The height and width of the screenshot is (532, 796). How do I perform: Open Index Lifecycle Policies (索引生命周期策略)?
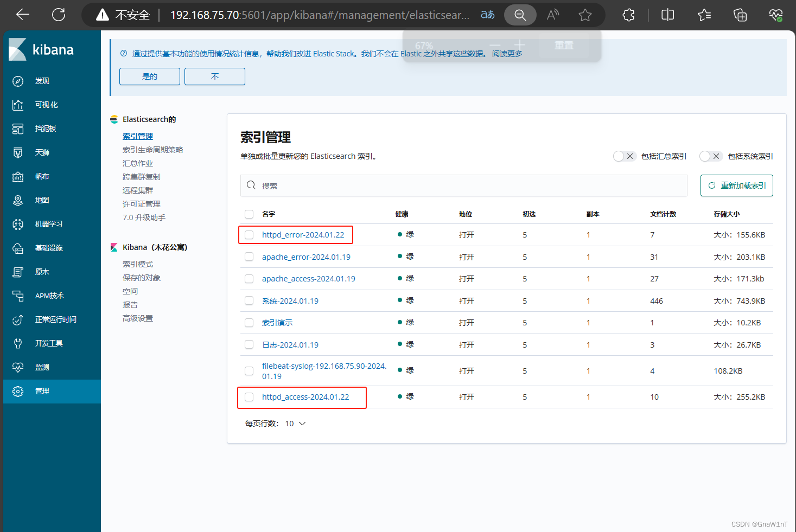(x=153, y=150)
